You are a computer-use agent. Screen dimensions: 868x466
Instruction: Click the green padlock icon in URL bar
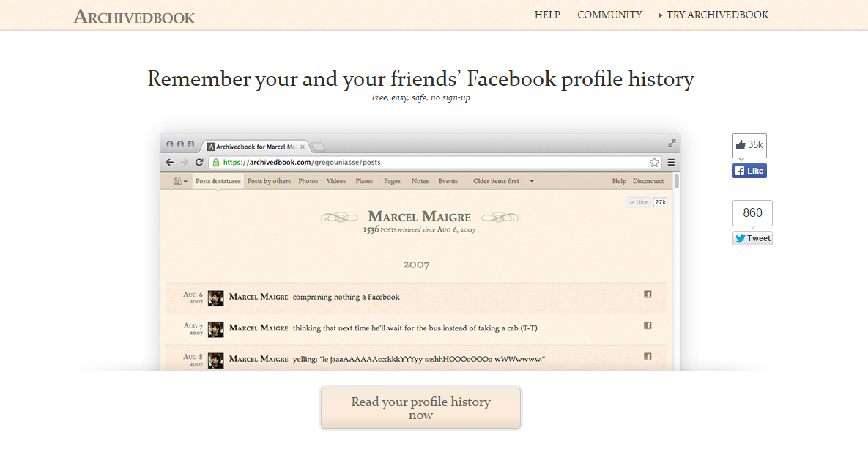tap(216, 162)
